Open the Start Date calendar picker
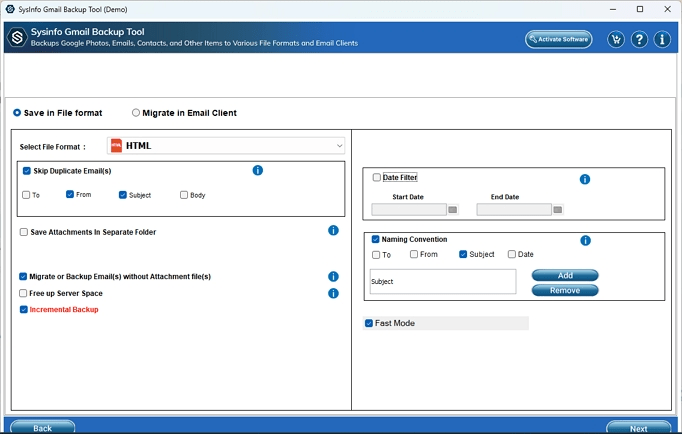This screenshot has width=682, height=434. pos(452,210)
